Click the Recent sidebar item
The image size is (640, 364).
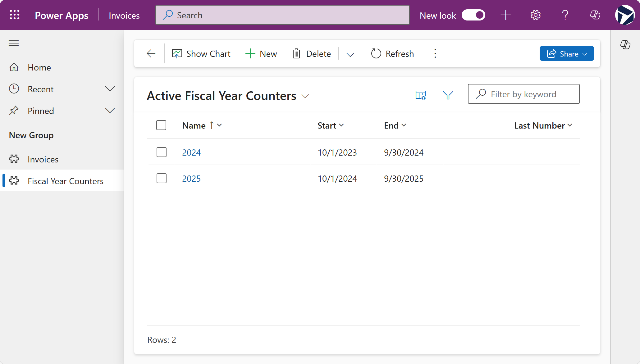click(x=62, y=89)
